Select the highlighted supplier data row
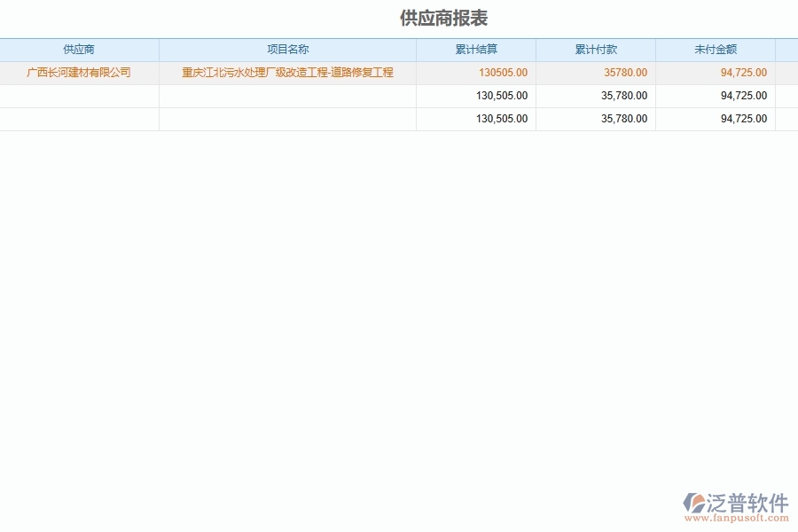The image size is (798, 532). (399, 73)
